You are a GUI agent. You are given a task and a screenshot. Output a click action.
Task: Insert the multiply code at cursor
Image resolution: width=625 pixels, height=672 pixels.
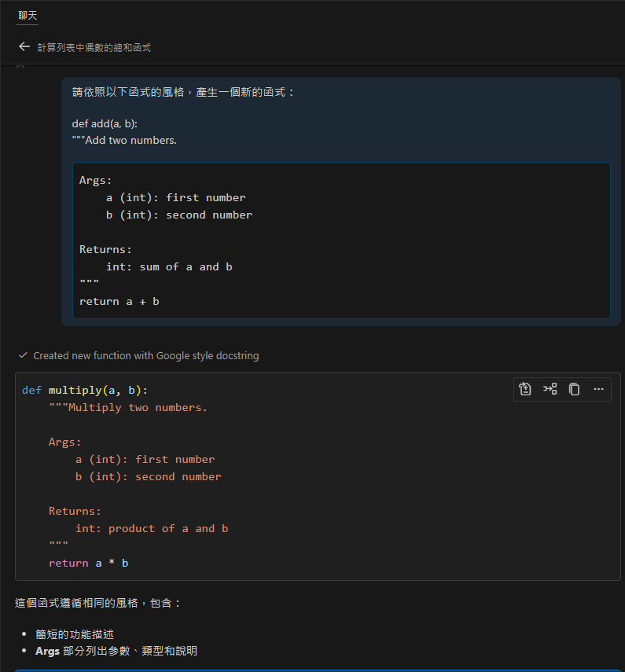click(x=550, y=389)
